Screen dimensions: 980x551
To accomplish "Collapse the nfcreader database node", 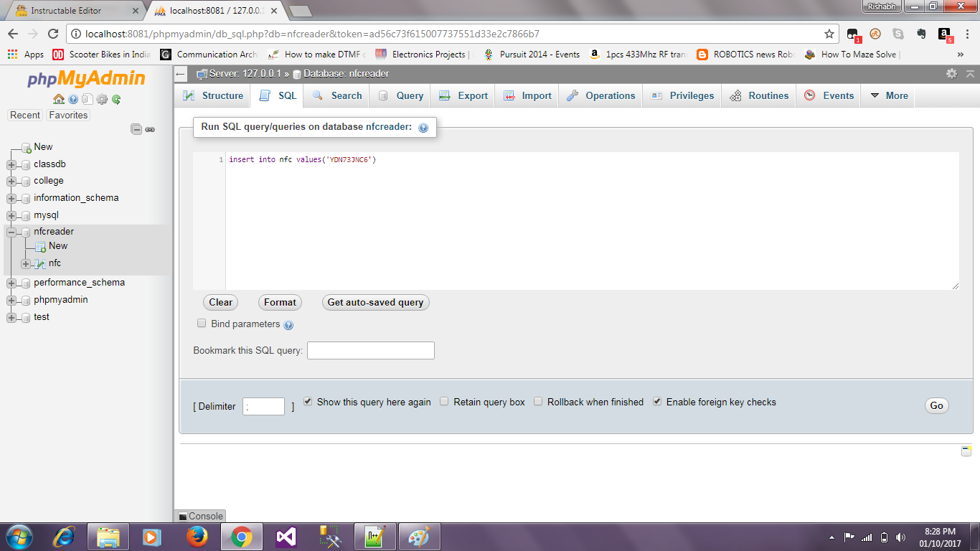I will tap(11, 232).
